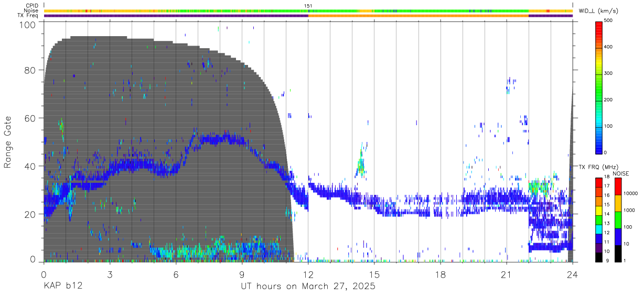Click the 9 MHz tick label
Screen dimensions: 644x297
click(608, 261)
